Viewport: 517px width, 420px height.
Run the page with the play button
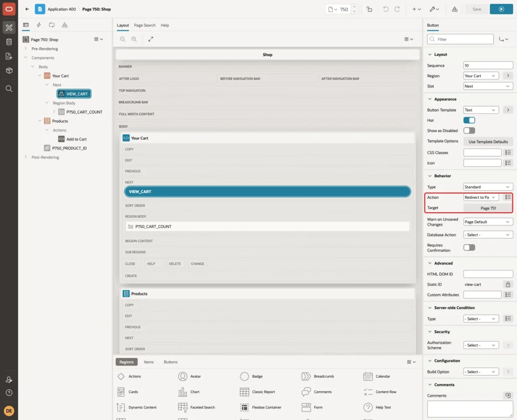click(501, 9)
